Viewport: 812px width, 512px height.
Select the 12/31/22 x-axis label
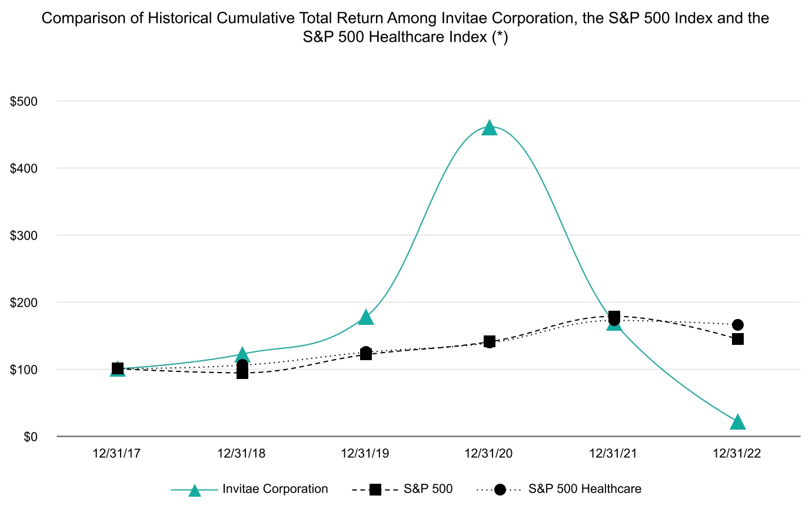tap(737, 453)
